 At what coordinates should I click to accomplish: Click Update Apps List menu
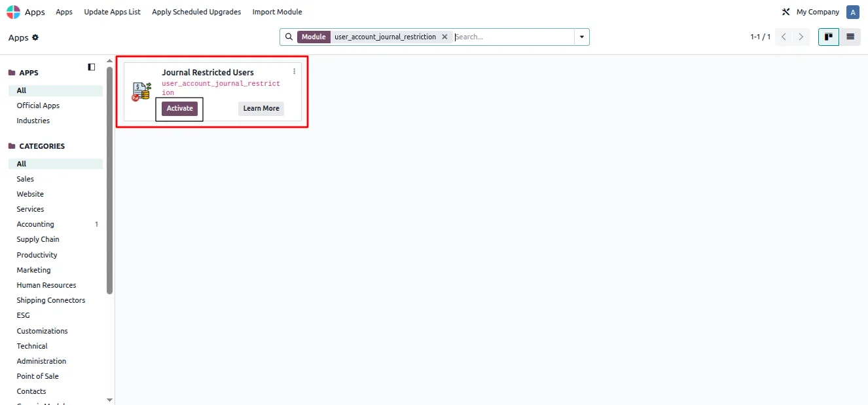tap(112, 12)
